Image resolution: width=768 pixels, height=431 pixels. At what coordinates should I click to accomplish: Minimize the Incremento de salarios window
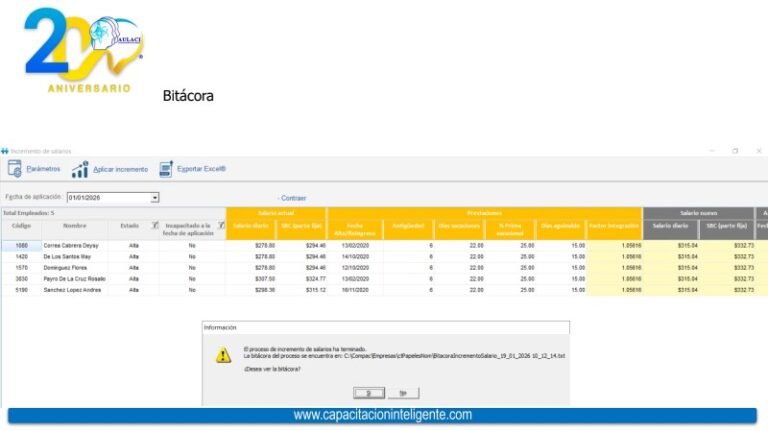pos(712,151)
